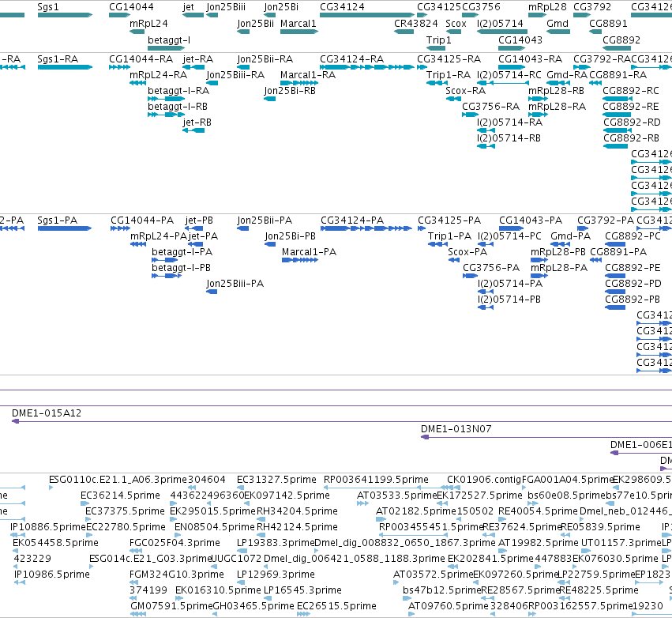Screen dimensions: 672x618
Task: Click the betaggt-I-RB transcript
Action: pyautogui.click(x=167, y=115)
